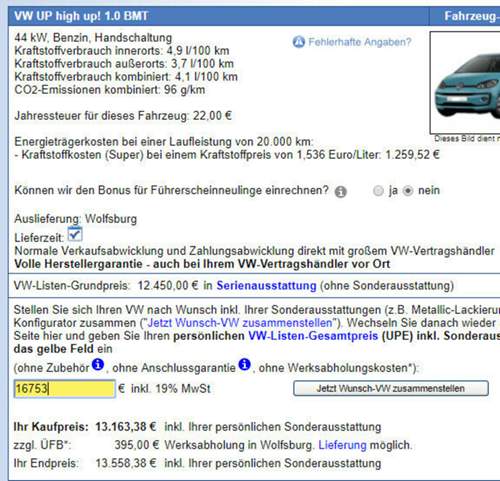Click the Lieferzeit checkmark icon

pyautogui.click(x=75, y=234)
